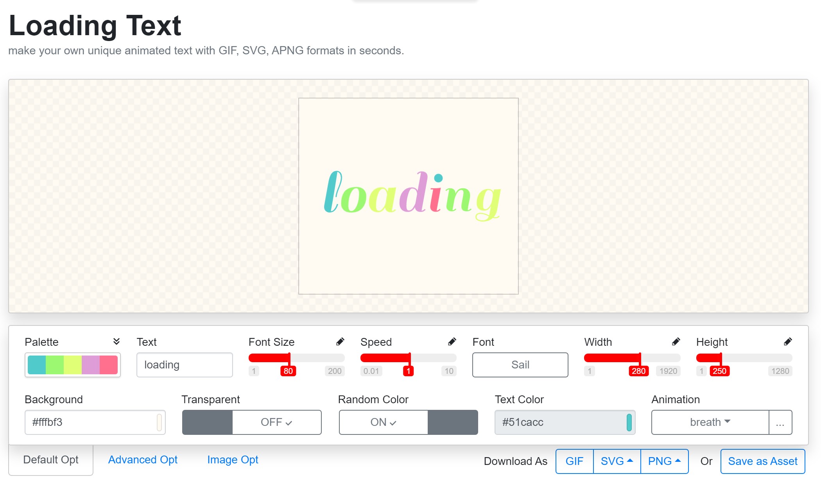This screenshot has height=504, width=821.
Task: Click the Speed minimum 0.01 label
Action: click(x=371, y=371)
